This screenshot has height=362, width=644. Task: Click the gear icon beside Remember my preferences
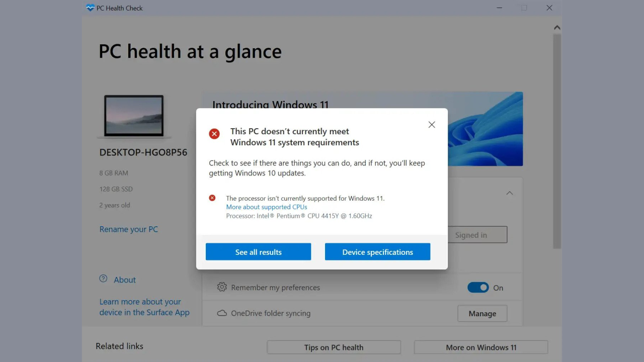click(x=222, y=287)
